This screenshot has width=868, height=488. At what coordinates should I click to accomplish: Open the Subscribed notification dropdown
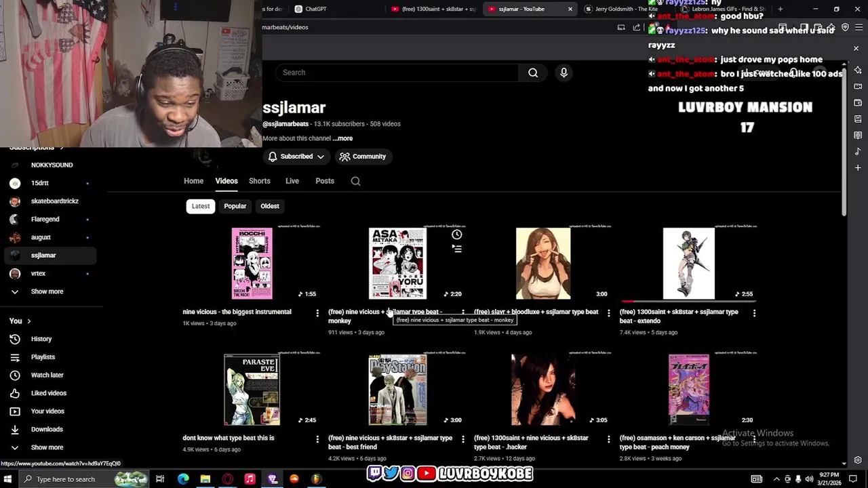coord(296,157)
